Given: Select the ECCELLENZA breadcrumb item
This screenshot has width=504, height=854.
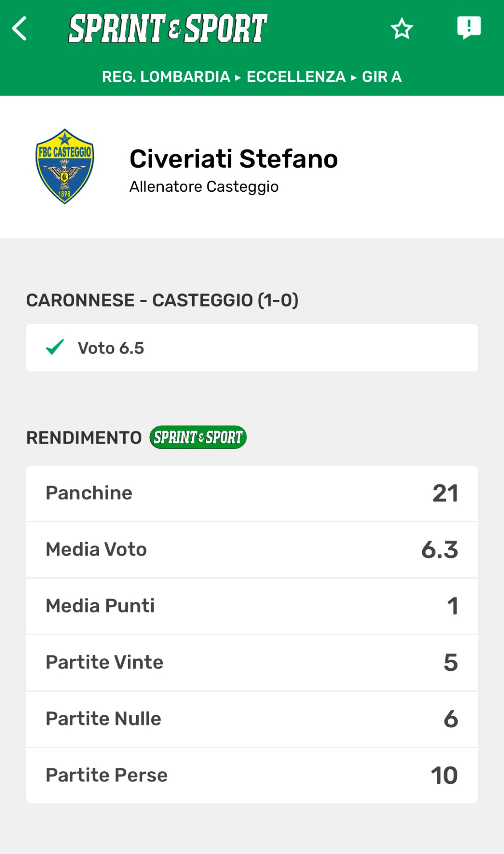Looking at the screenshot, I should tap(296, 77).
